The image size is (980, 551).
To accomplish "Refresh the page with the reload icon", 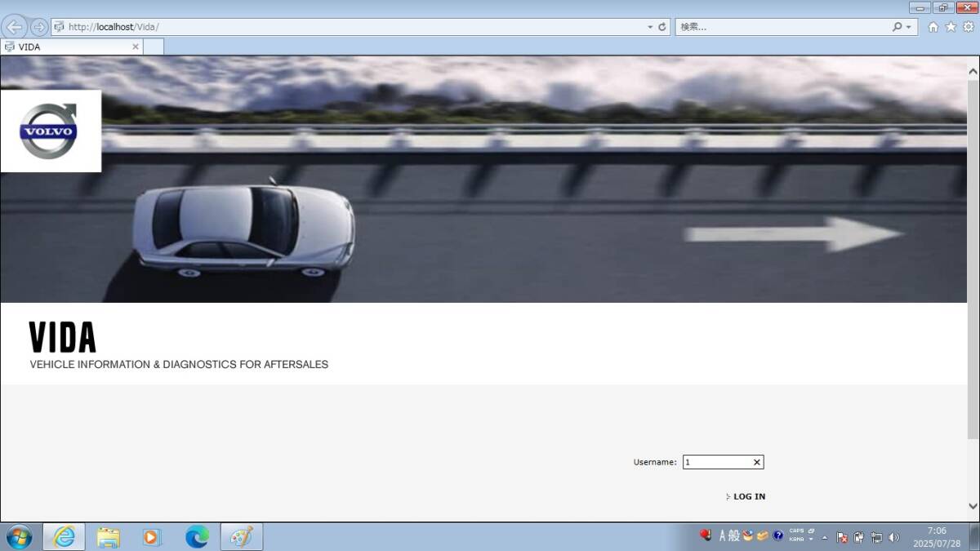I will 662,27.
